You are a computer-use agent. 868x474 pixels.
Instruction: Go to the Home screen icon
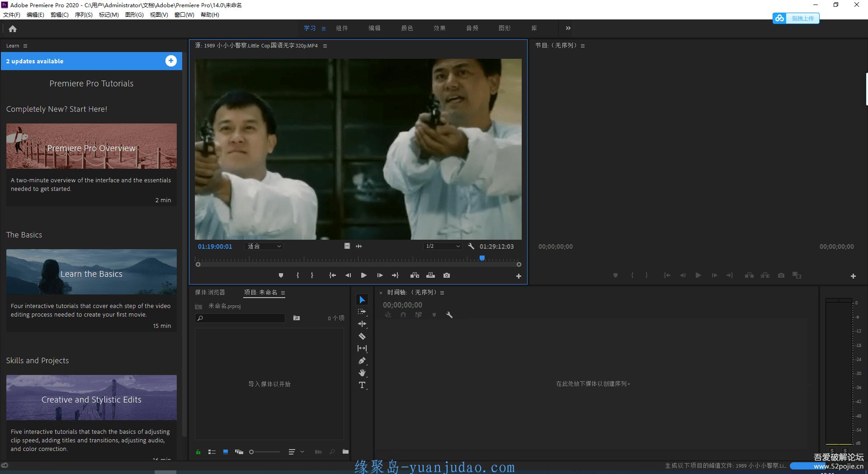coord(13,29)
